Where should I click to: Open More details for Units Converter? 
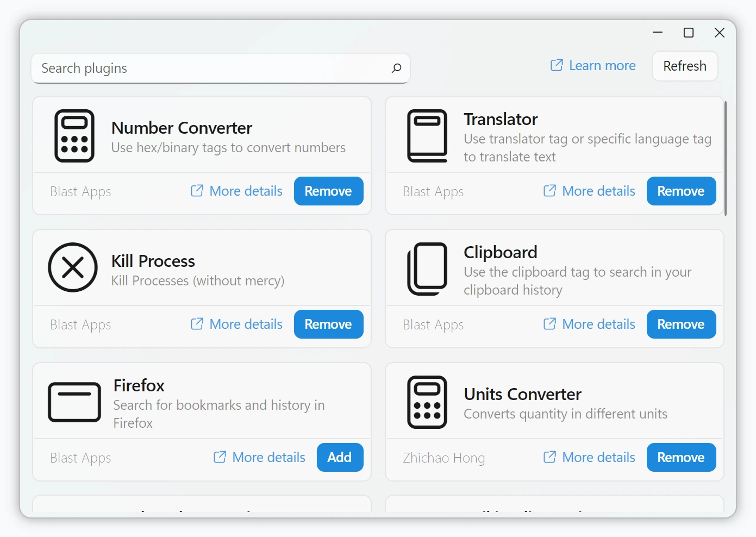click(598, 457)
